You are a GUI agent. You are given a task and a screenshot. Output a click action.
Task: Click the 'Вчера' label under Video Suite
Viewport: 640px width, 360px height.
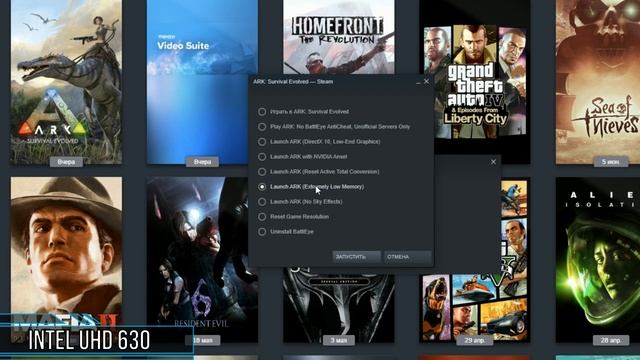point(202,162)
